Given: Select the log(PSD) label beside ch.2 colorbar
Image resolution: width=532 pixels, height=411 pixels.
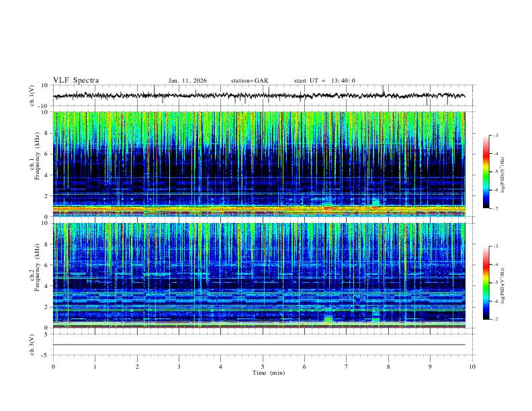Looking at the screenshot, I should (x=502, y=285).
